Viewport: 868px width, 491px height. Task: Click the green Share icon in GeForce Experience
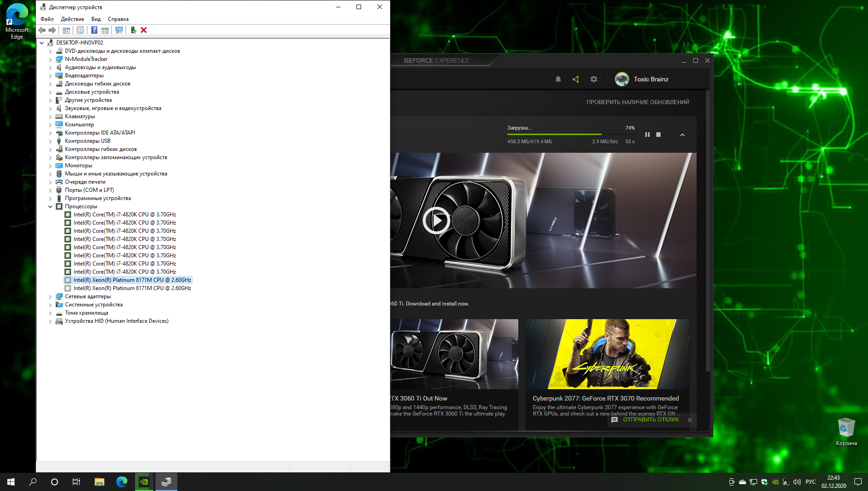point(576,79)
